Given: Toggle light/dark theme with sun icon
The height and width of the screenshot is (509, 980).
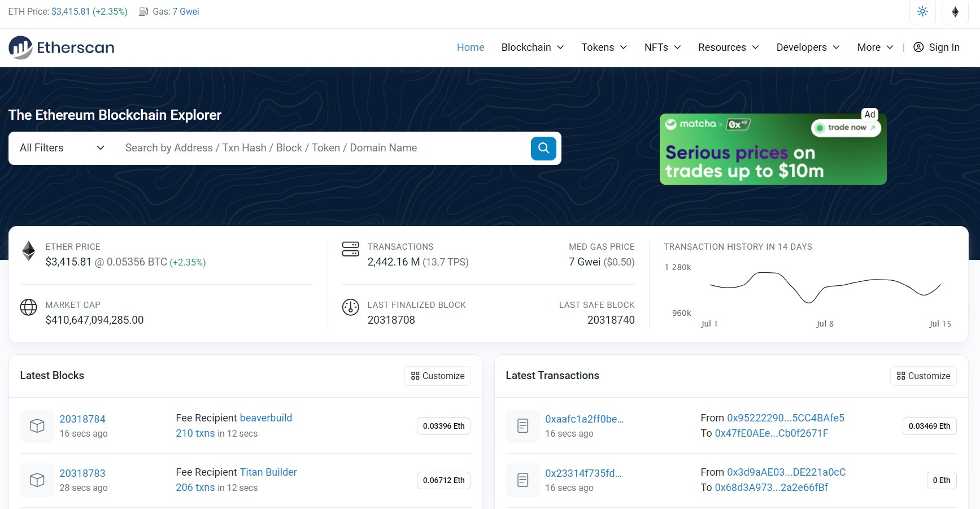Looking at the screenshot, I should coord(922,11).
